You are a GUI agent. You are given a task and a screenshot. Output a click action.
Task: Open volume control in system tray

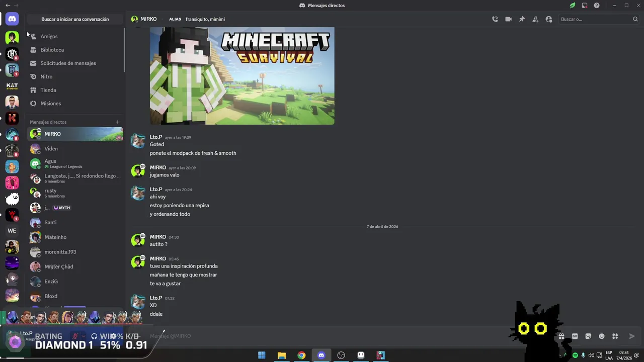(x=591, y=355)
